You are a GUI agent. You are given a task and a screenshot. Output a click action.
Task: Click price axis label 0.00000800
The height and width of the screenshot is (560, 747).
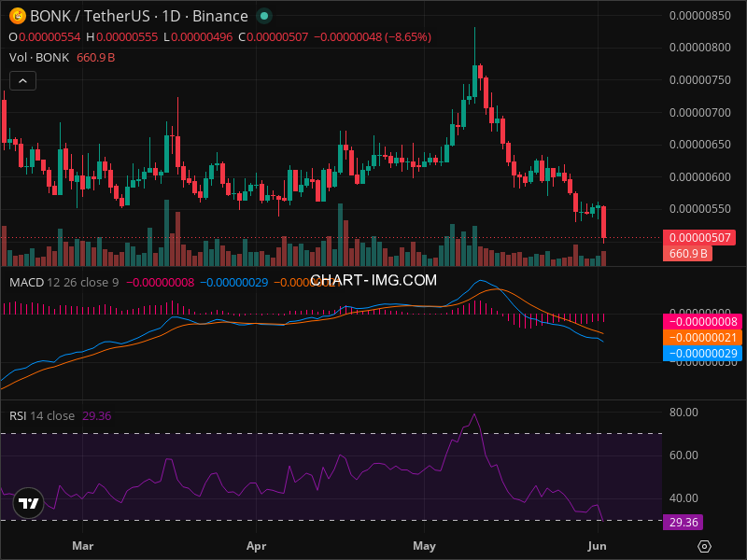pyautogui.click(x=699, y=48)
